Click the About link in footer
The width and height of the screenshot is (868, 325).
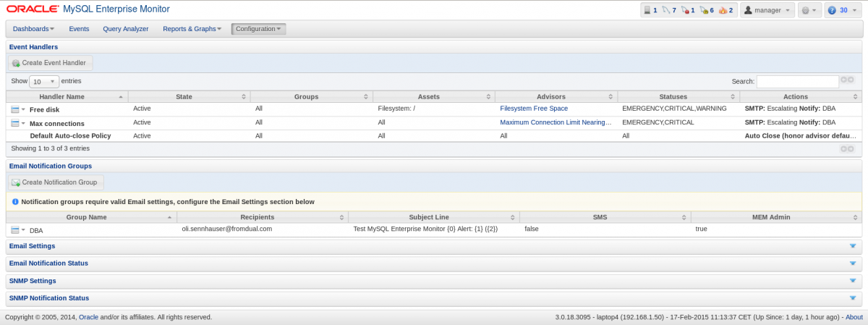click(x=854, y=317)
